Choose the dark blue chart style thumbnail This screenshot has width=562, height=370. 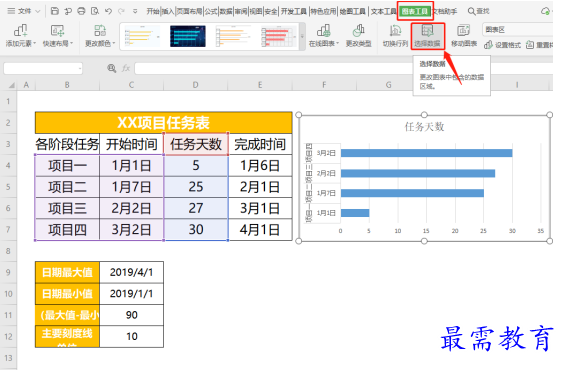(x=188, y=36)
